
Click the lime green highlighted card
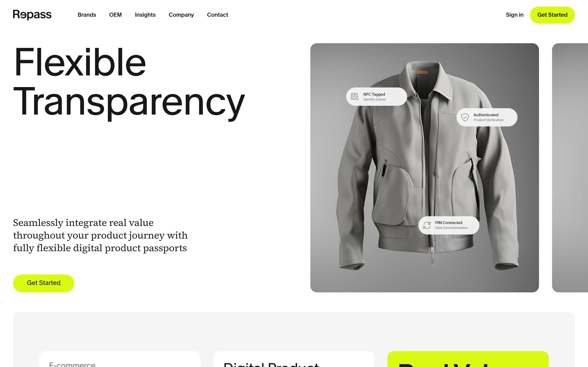coord(468,359)
